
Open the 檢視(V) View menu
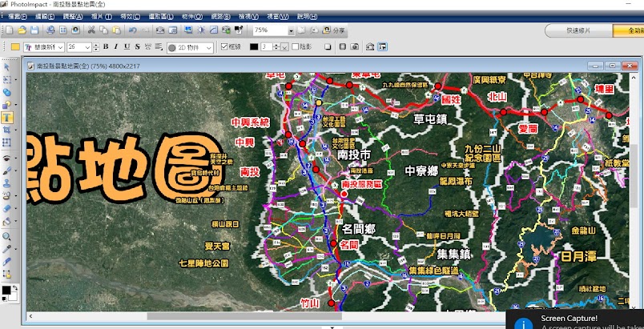coord(248,17)
